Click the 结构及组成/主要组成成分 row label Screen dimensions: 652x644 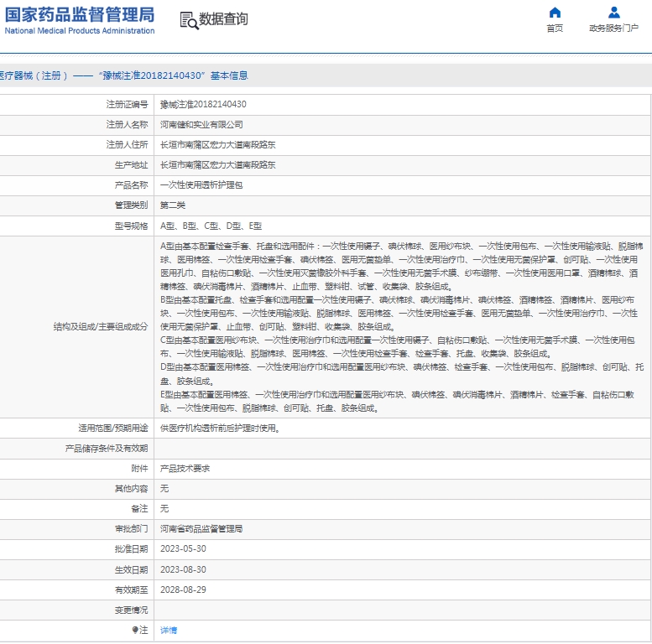[x=101, y=327]
